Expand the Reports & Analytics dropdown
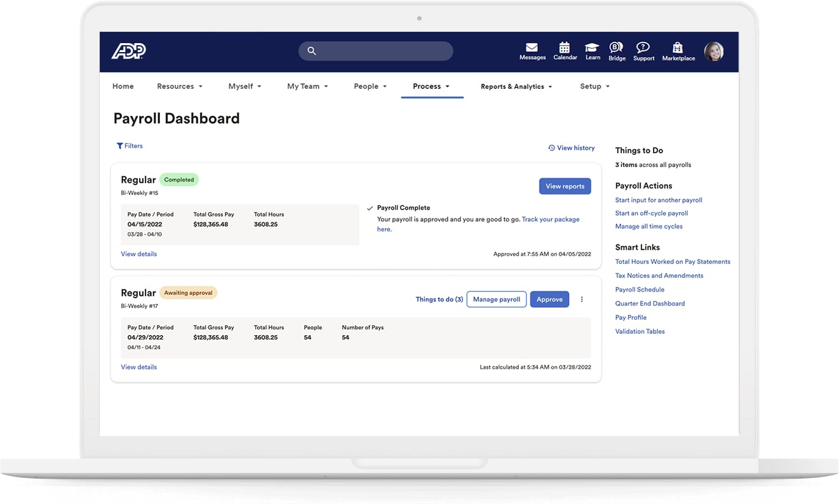 (x=516, y=86)
